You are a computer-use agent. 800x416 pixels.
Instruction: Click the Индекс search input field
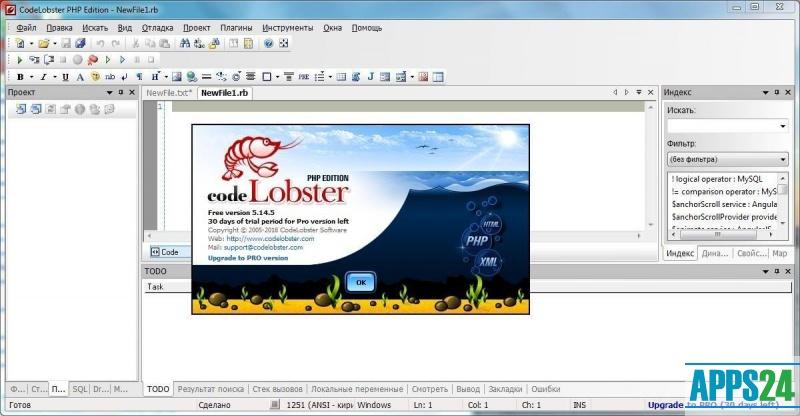coord(722,126)
